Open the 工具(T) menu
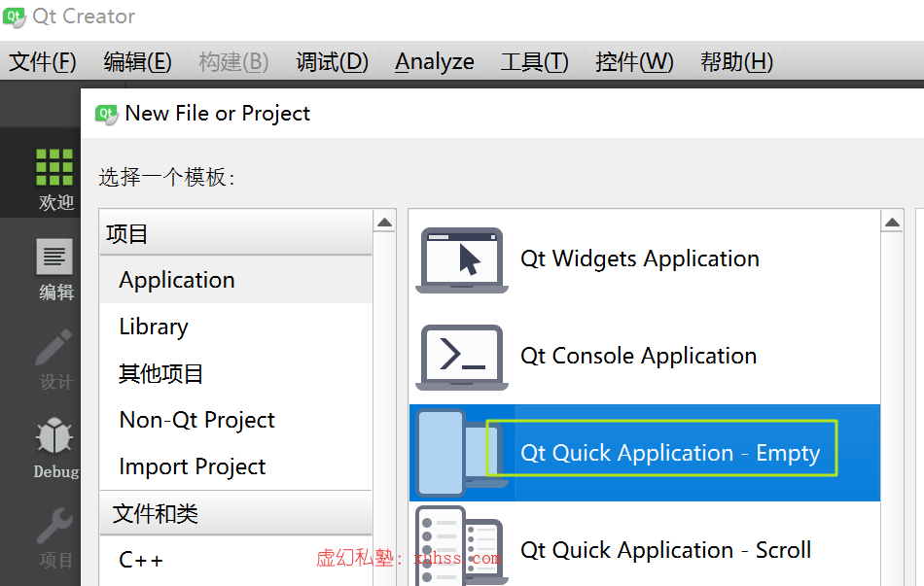The width and height of the screenshot is (924, 586). [x=535, y=61]
